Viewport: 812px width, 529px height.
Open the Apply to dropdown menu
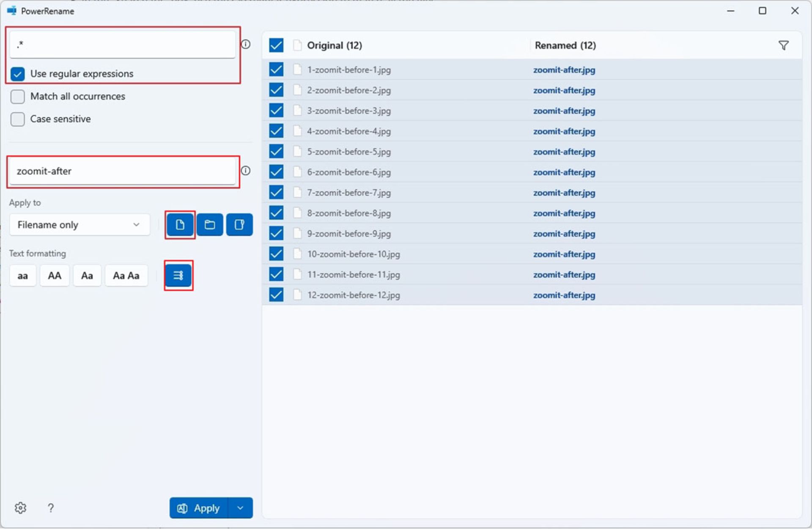[x=77, y=225]
